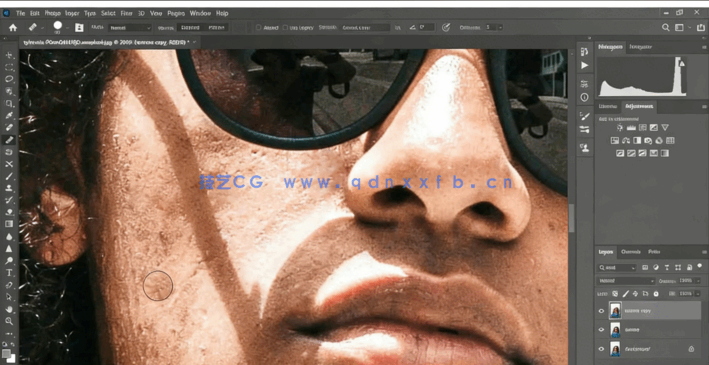Lock image pixels brush icon
Image resolution: width=709 pixels, height=365 pixels.
coord(625,294)
